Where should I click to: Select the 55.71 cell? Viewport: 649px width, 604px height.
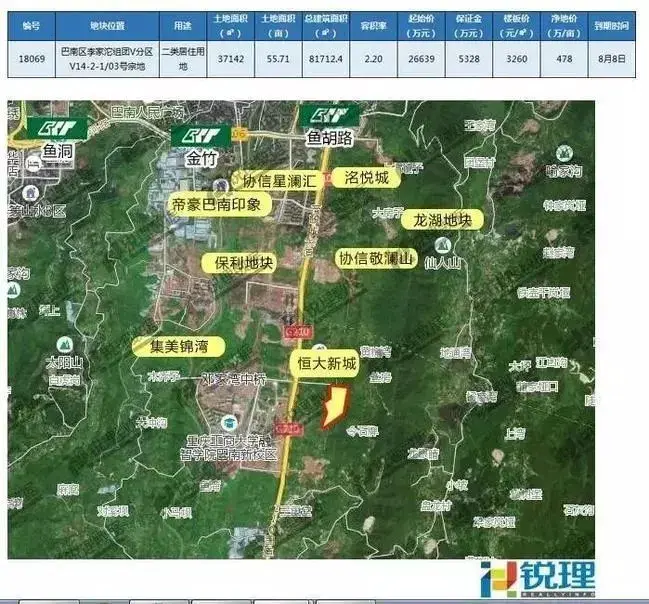coord(278,59)
